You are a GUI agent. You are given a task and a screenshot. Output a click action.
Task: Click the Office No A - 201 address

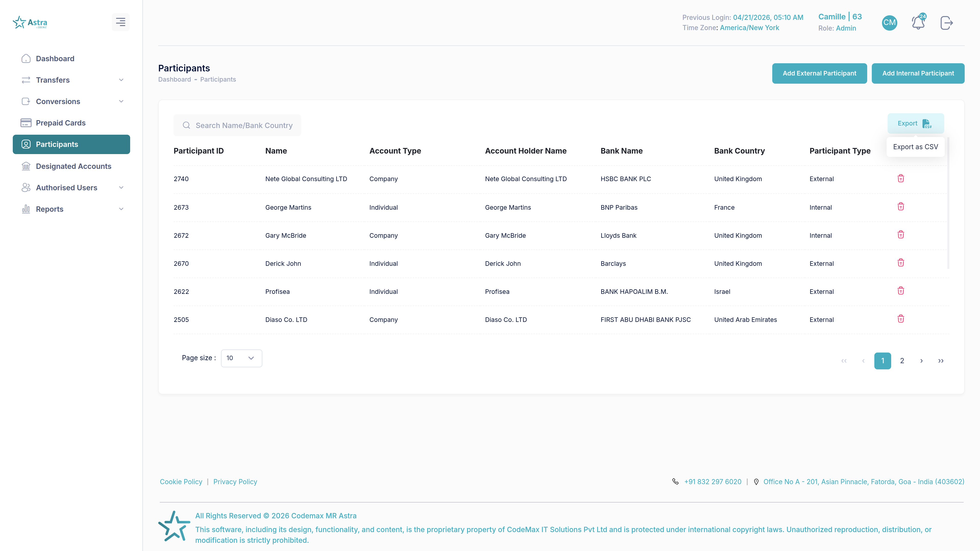point(864,482)
